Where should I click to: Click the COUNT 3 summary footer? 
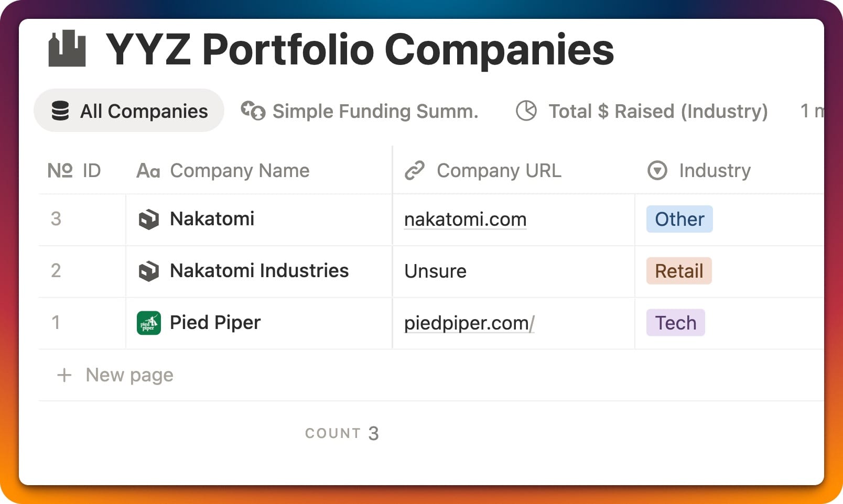(x=342, y=433)
